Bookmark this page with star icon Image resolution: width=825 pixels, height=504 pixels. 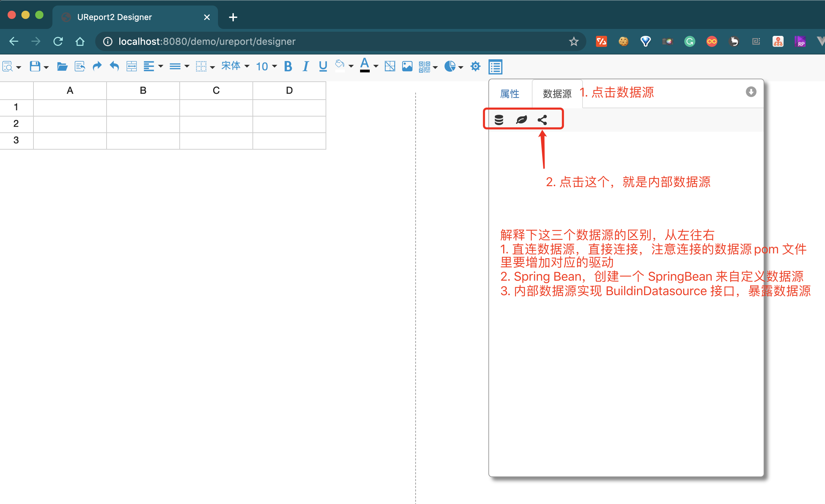point(574,41)
